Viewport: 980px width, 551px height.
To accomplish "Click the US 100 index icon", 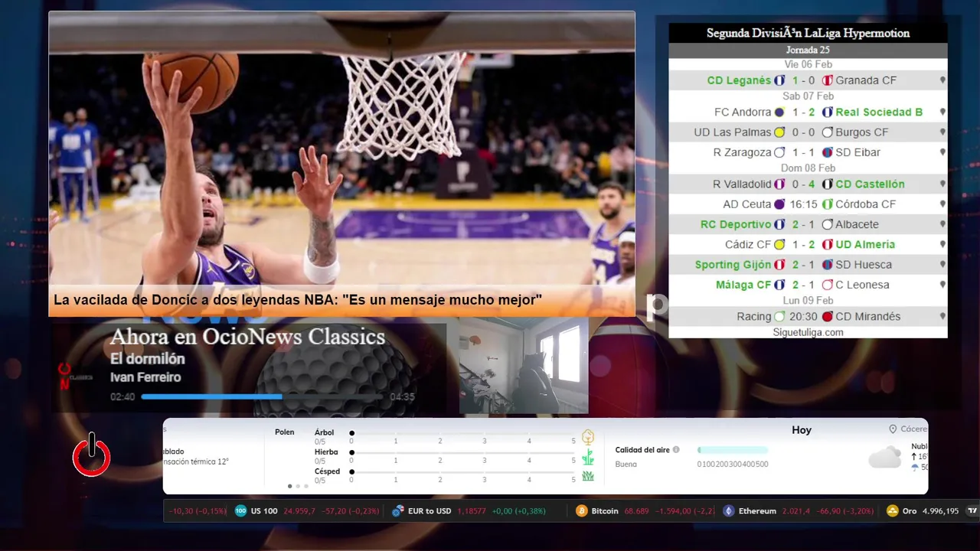I will coord(240,511).
